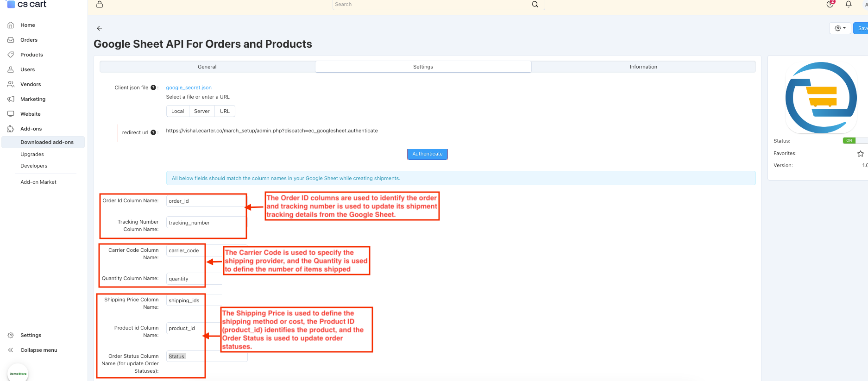The image size is (868, 381).
Task: Click the Demo Store avatar
Action: (18, 373)
